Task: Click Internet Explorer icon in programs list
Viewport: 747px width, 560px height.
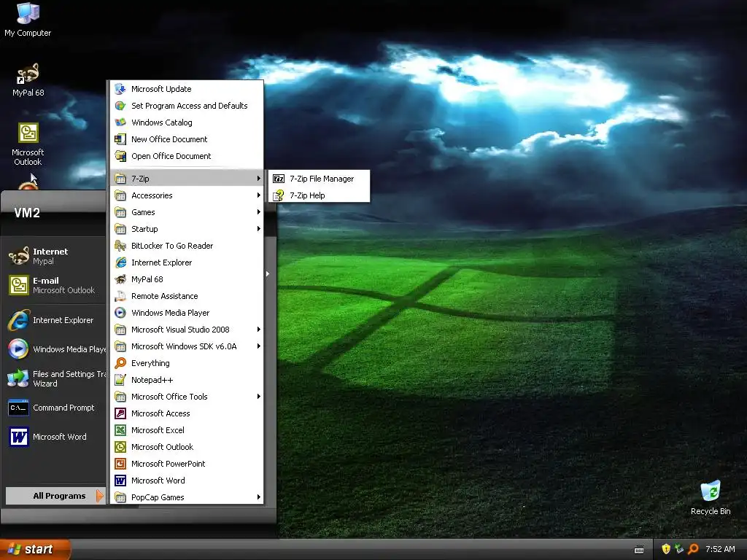Action: click(x=120, y=262)
